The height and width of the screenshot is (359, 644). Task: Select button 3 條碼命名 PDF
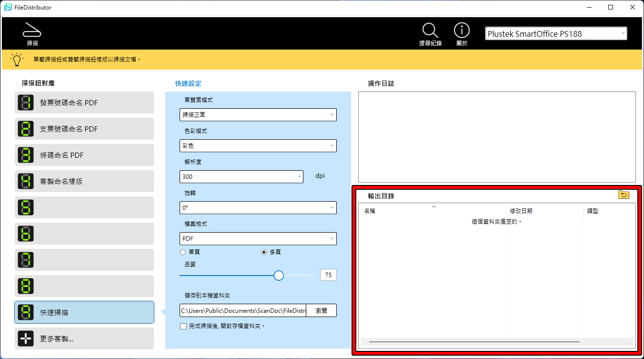click(84, 155)
